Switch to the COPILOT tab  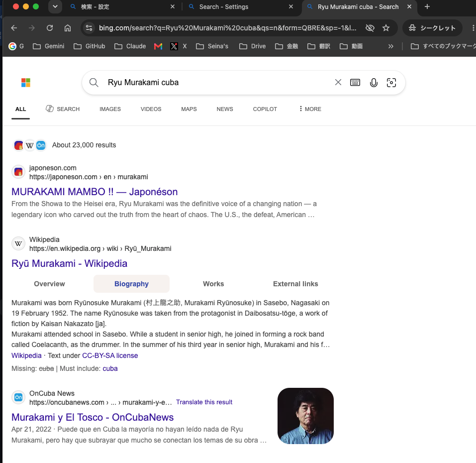click(x=265, y=109)
